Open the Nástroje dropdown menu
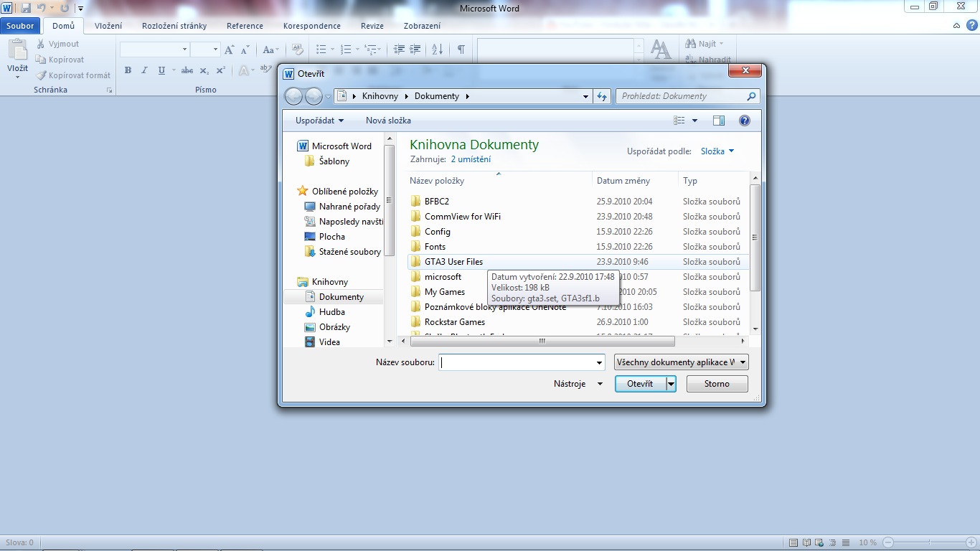 point(578,384)
